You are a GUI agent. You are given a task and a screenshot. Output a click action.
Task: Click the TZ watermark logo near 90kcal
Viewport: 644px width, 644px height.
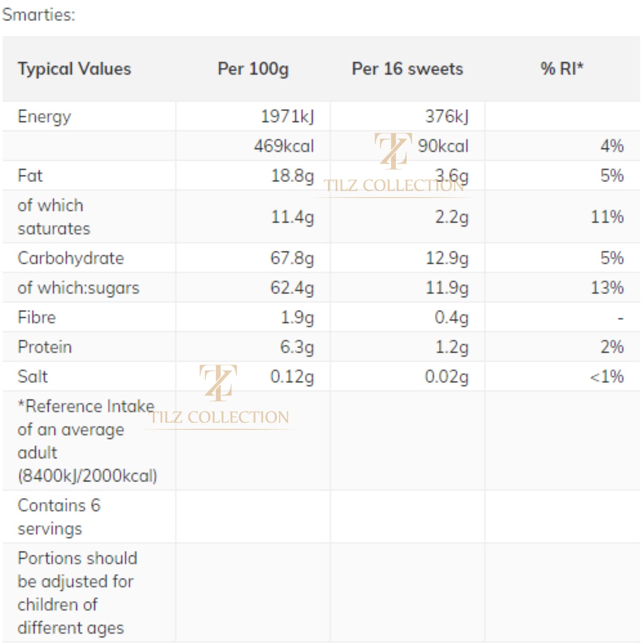click(393, 151)
